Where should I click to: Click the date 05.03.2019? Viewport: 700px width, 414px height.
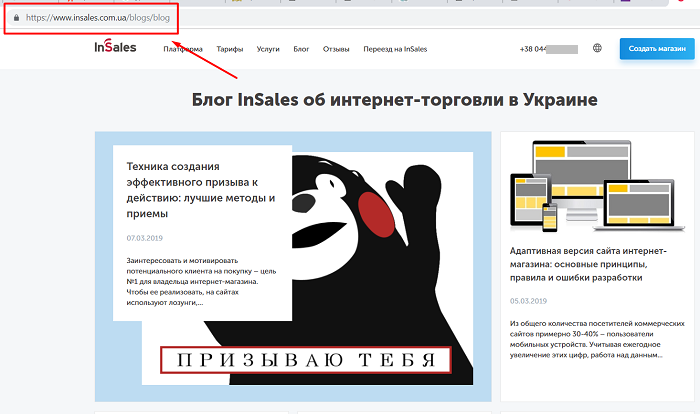[x=528, y=301]
